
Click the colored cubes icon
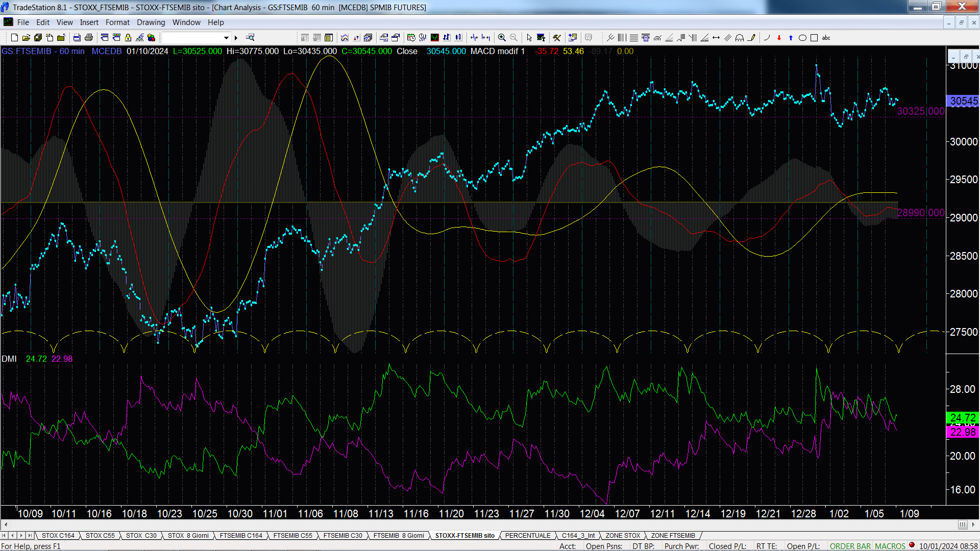point(151,37)
